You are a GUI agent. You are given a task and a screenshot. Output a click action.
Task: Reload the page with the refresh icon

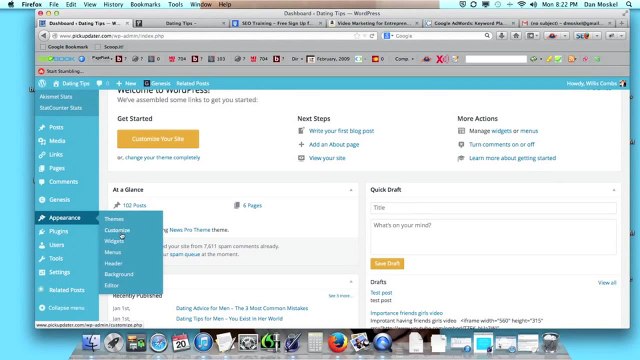(372, 36)
